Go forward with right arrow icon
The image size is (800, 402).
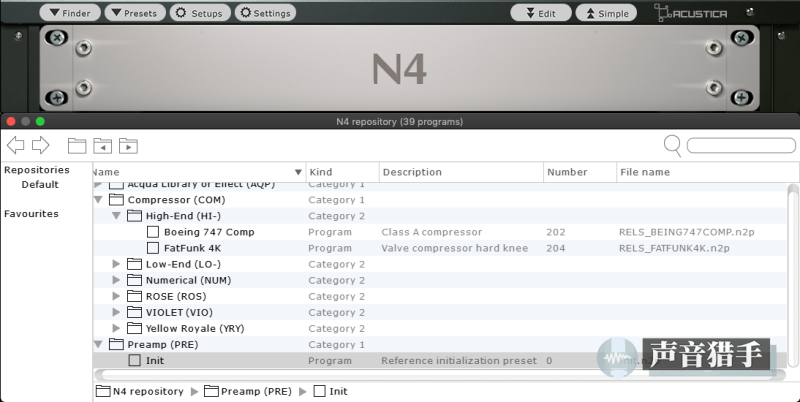point(40,145)
